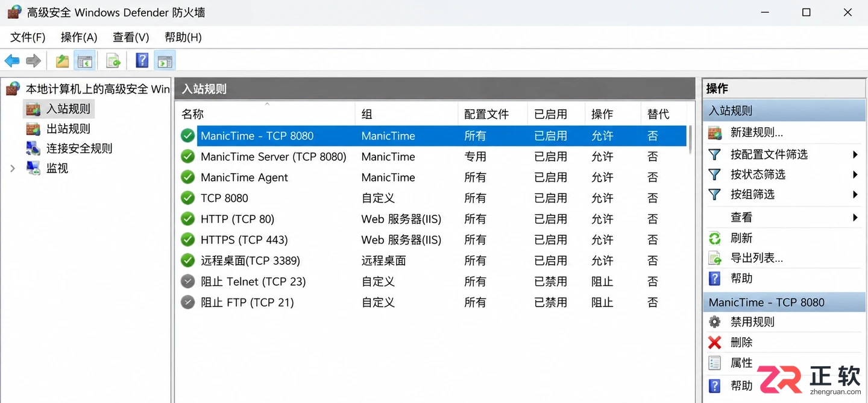Select 出站规则 in the tree
The image size is (868, 403).
coord(68,129)
